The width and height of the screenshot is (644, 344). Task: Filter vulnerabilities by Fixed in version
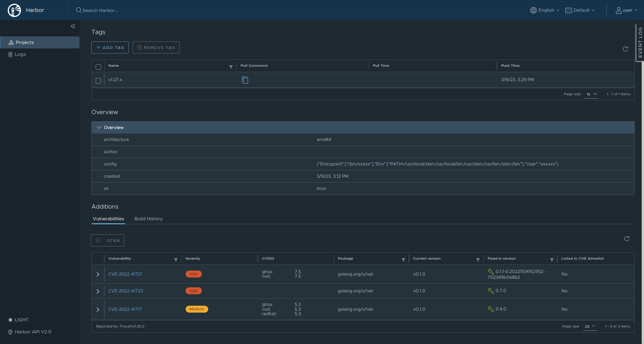point(552,260)
